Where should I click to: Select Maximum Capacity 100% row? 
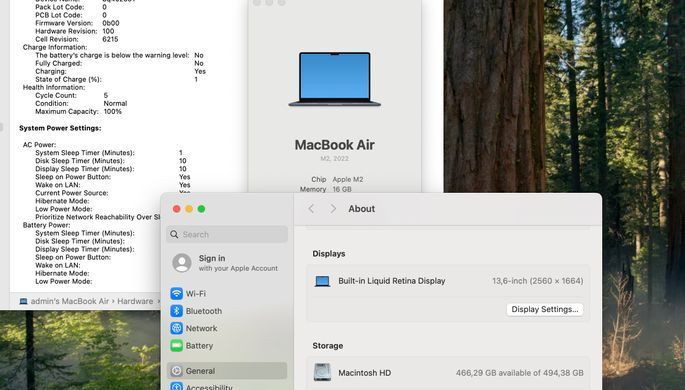point(79,111)
